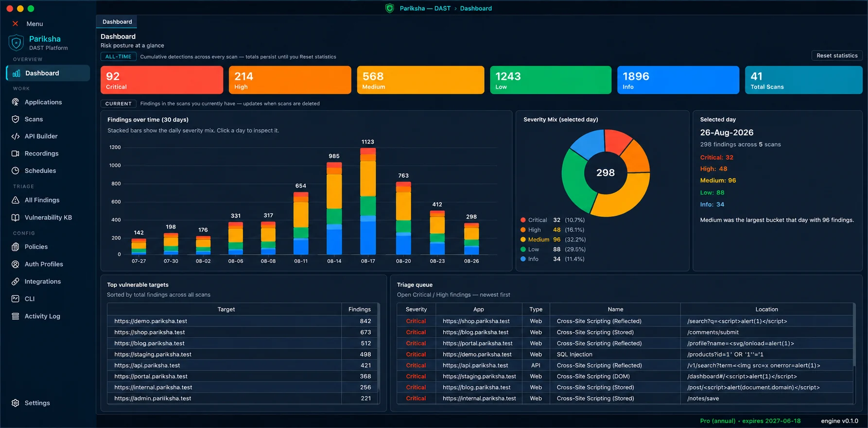868x428 pixels.
Task: Click the Reset statistics button
Action: (837, 55)
